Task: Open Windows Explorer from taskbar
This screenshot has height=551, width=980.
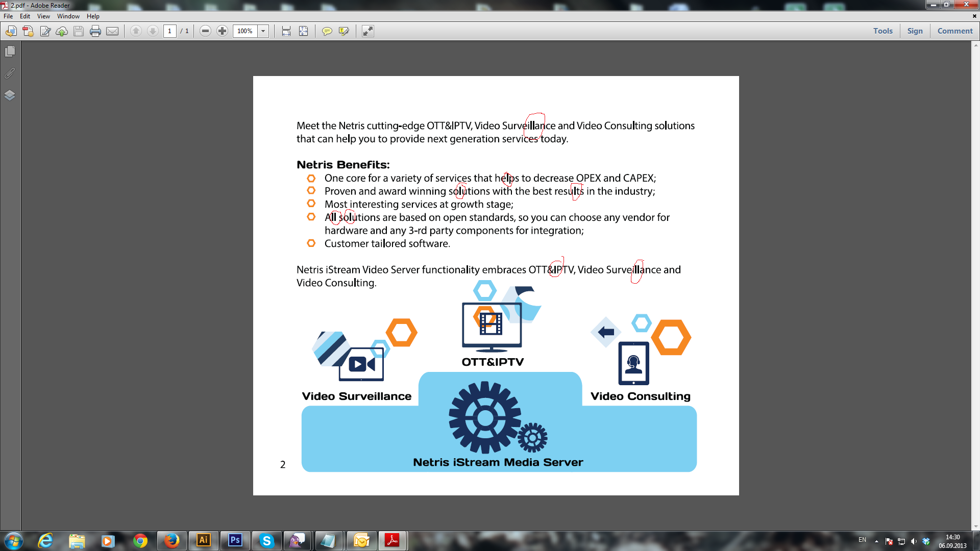Action: [x=77, y=541]
